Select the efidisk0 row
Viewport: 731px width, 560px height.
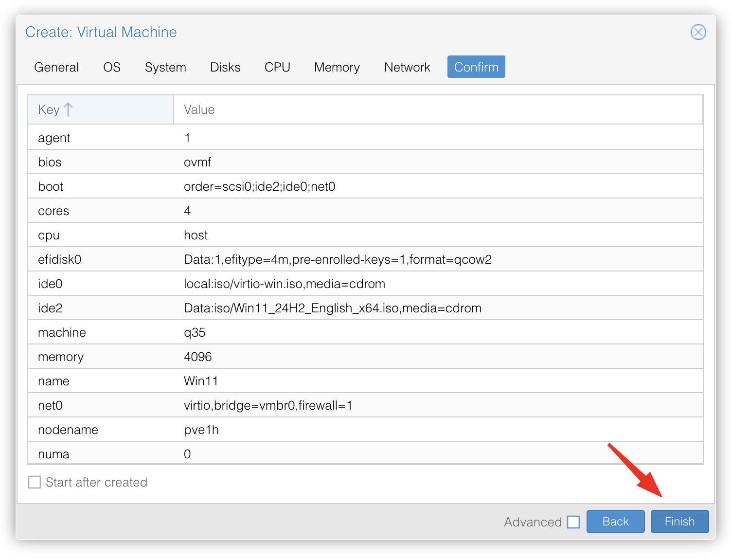[x=338, y=259]
